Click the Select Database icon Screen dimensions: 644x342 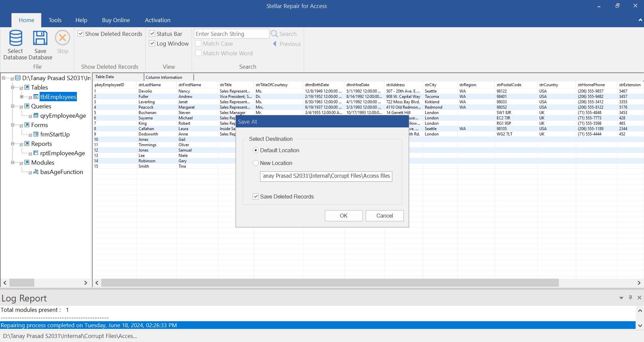(x=15, y=38)
